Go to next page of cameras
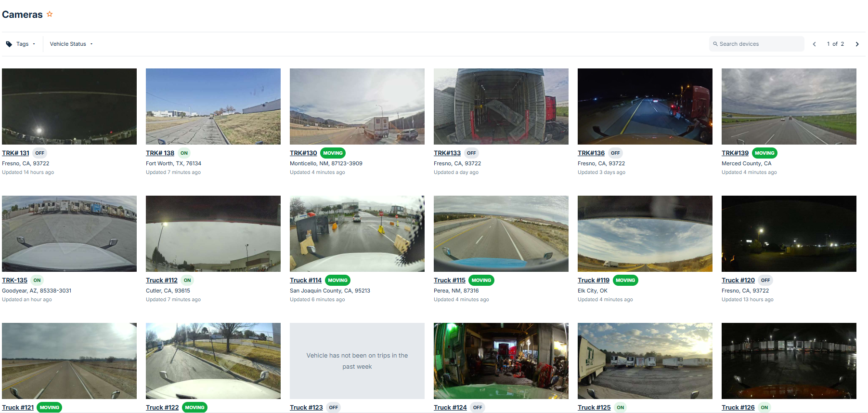Screen dimensions: 868x413 (857, 44)
